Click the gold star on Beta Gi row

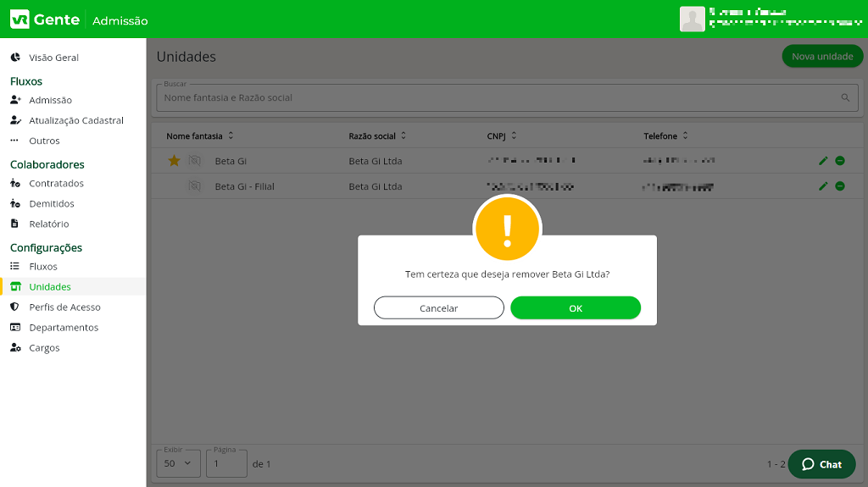pyautogui.click(x=174, y=161)
